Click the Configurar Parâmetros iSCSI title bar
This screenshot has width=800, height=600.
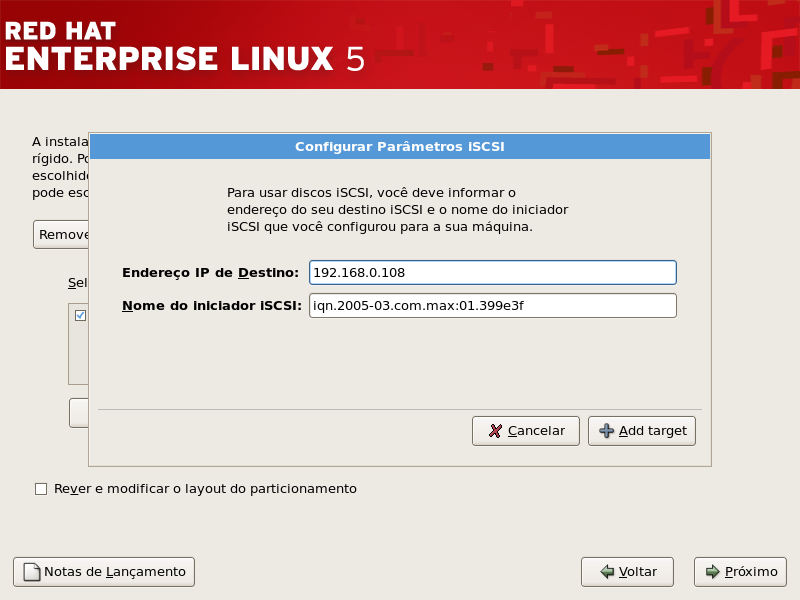(399, 146)
